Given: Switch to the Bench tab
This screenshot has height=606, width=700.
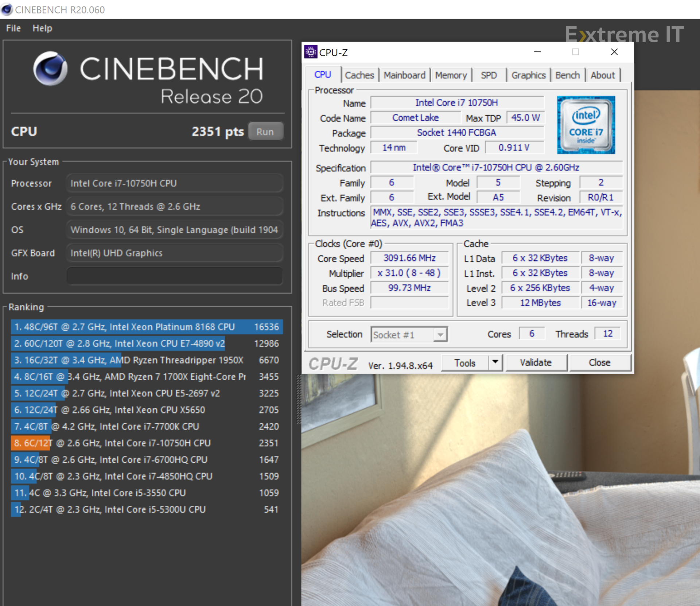Looking at the screenshot, I should (568, 75).
